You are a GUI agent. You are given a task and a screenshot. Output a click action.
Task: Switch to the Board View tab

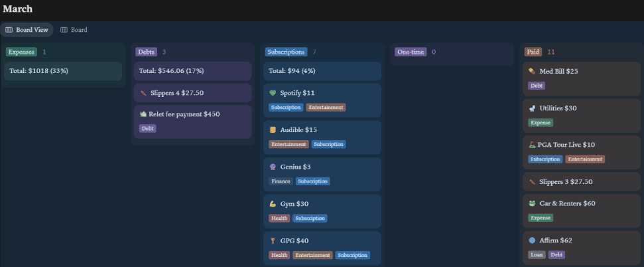click(x=27, y=30)
